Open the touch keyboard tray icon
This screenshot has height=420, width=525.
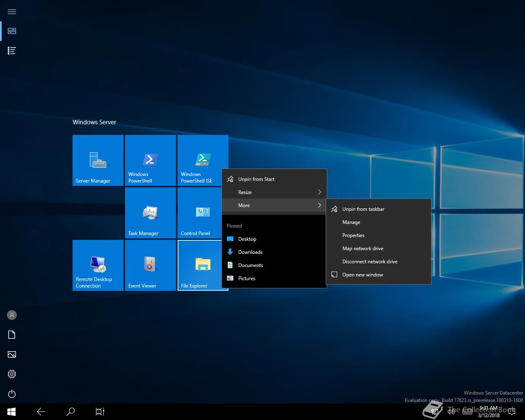[468, 412]
